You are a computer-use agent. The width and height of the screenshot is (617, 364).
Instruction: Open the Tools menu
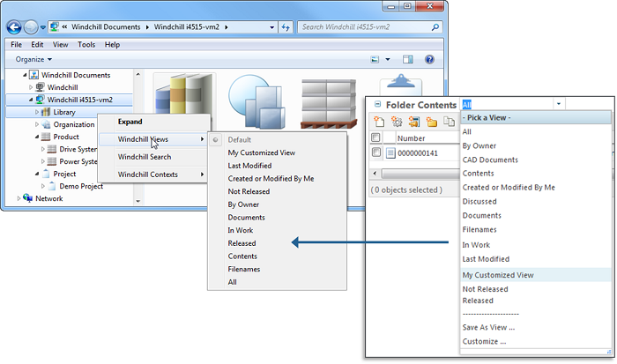pyautogui.click(x=86, y=44)
